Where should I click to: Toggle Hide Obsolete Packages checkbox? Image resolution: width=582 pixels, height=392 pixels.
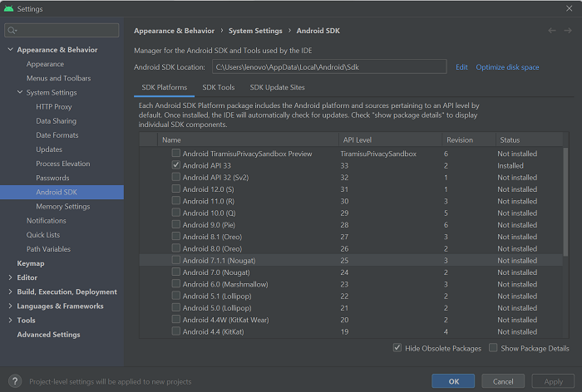[x=397, y=348]
